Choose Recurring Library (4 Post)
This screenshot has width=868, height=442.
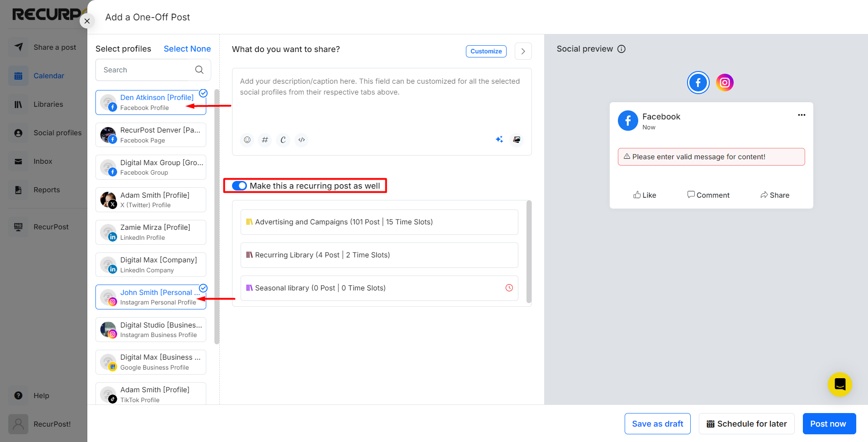click(379, 255)
